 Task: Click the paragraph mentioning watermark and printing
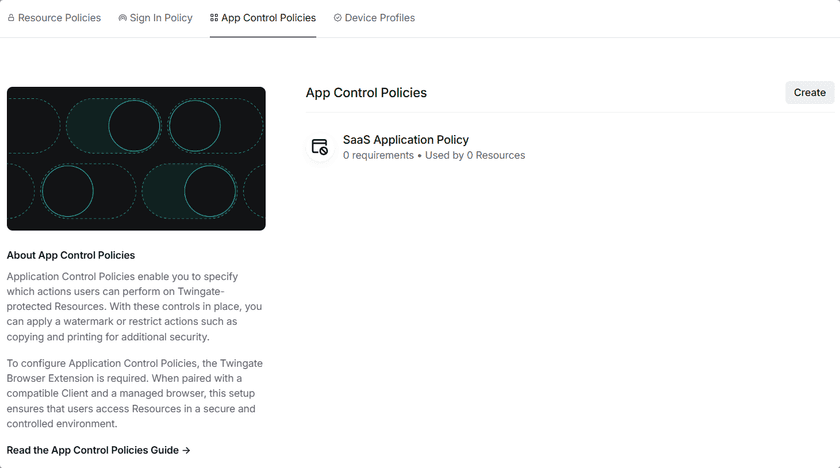click(134, 307)
